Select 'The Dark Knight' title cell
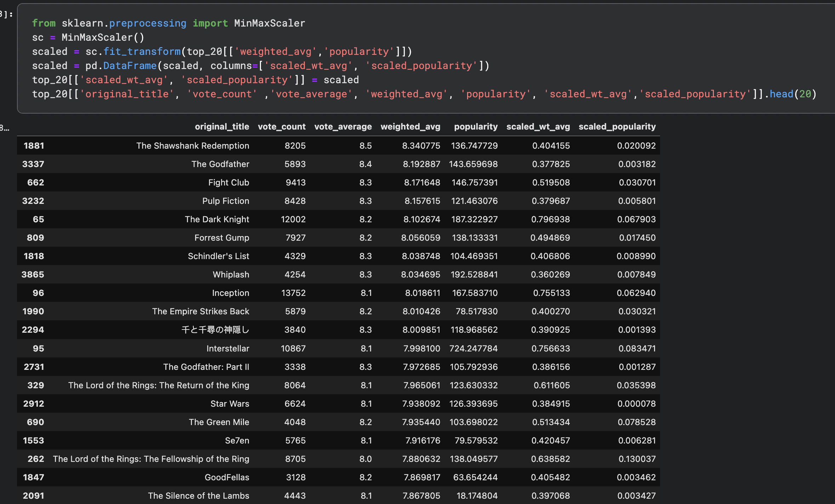 click(217, 219)
